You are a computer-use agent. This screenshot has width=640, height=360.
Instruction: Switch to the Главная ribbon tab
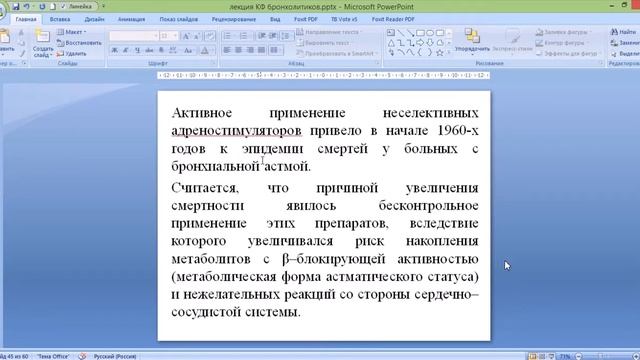coord(26,19)
